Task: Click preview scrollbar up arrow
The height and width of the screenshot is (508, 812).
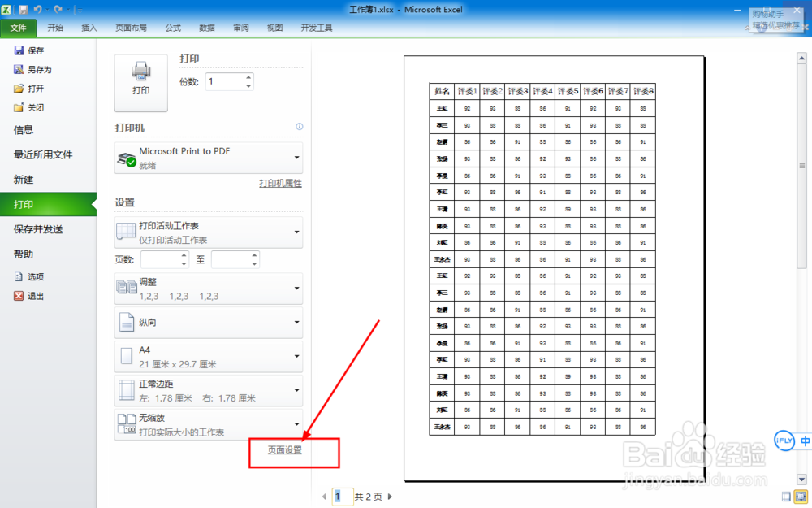Action: (801, 58)
